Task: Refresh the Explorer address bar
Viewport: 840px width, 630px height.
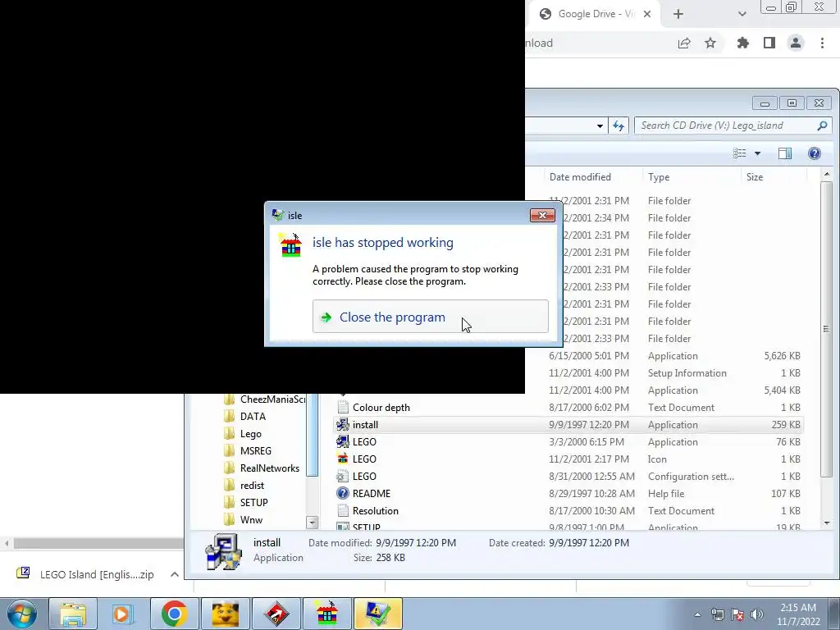Action: pos(619,126)
